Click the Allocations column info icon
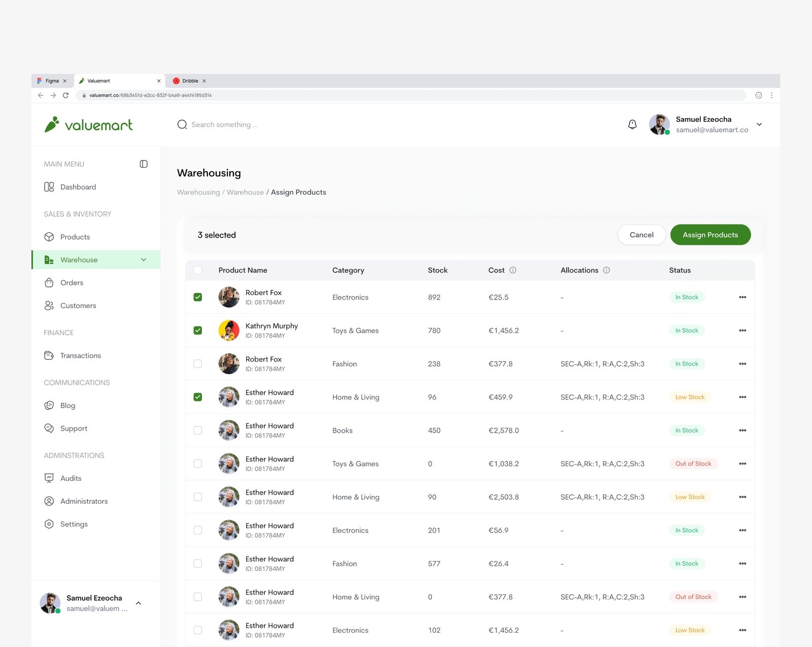812x647 pixels. click(606, 270)
